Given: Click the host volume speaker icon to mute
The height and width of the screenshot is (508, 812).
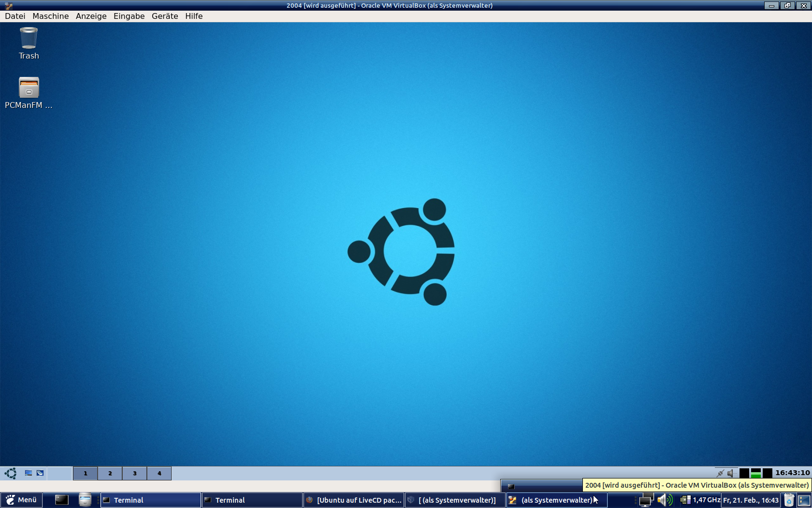Looking at the screenshot, I should click(662, 500).
